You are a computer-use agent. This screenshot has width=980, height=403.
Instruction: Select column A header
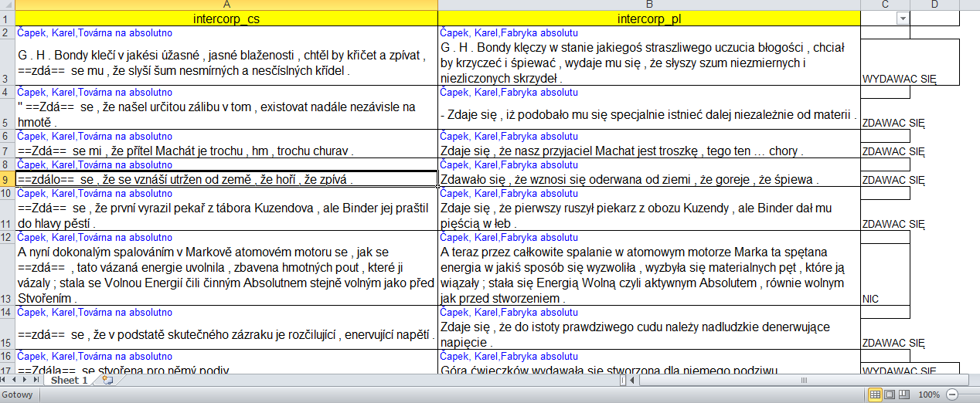click(x=226, y=5)
